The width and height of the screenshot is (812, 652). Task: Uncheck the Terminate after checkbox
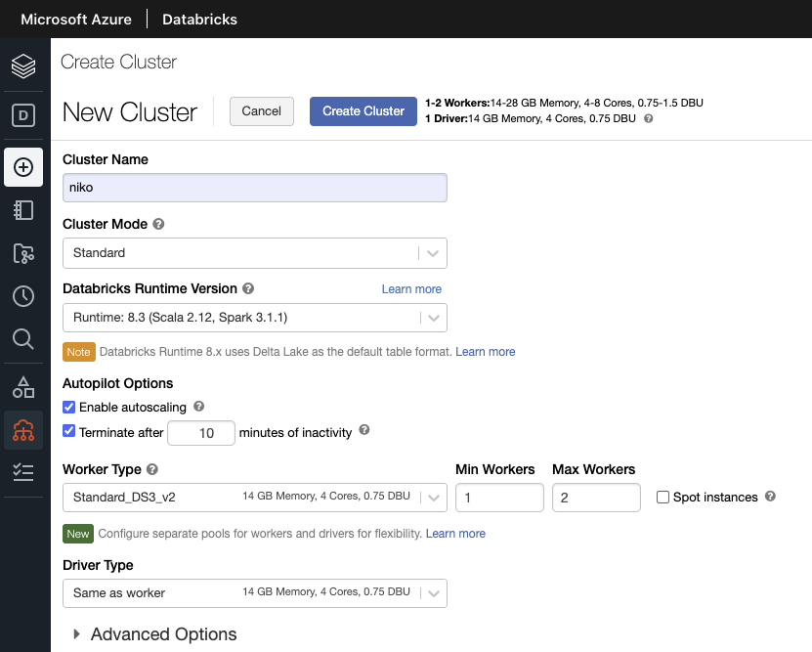tap(68, 431)
